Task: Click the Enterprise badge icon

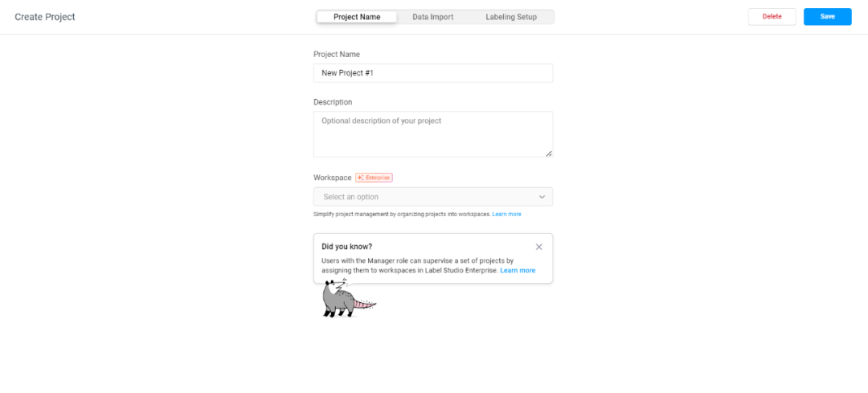Action: pos(374,178)
